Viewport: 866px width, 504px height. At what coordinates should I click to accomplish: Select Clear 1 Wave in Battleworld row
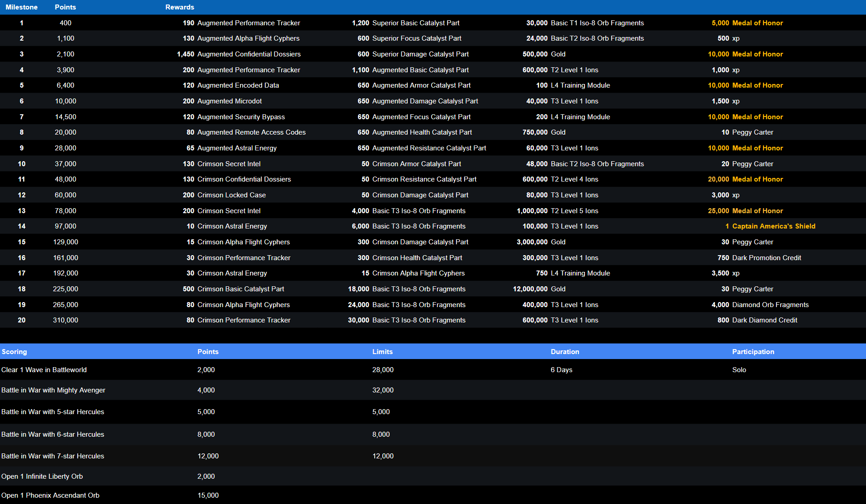(44, 370)
